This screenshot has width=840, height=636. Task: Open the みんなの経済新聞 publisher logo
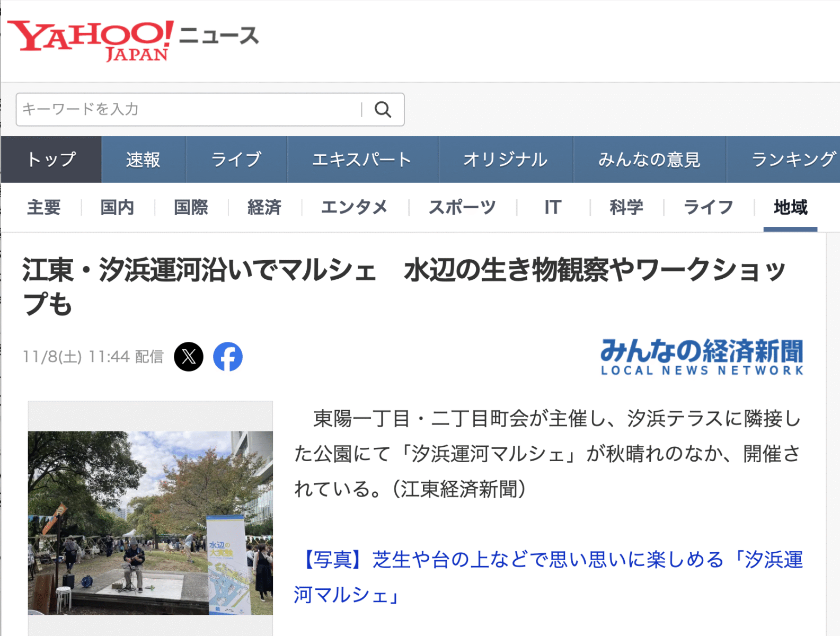(702, 357)
